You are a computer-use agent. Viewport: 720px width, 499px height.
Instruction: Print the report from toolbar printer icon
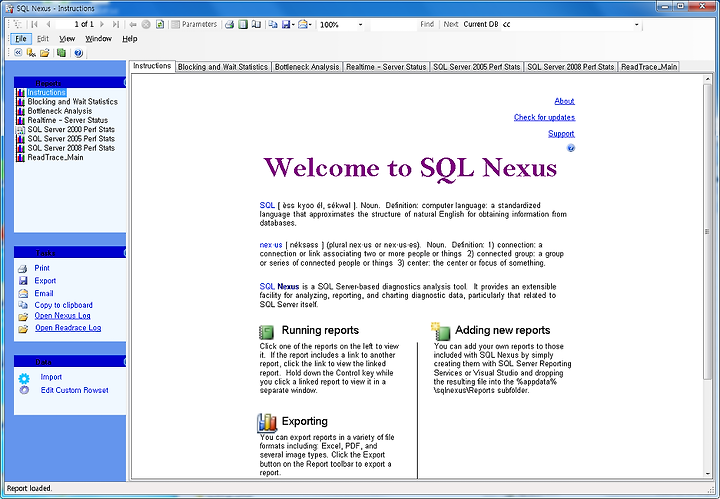click(x=230, y=24)
